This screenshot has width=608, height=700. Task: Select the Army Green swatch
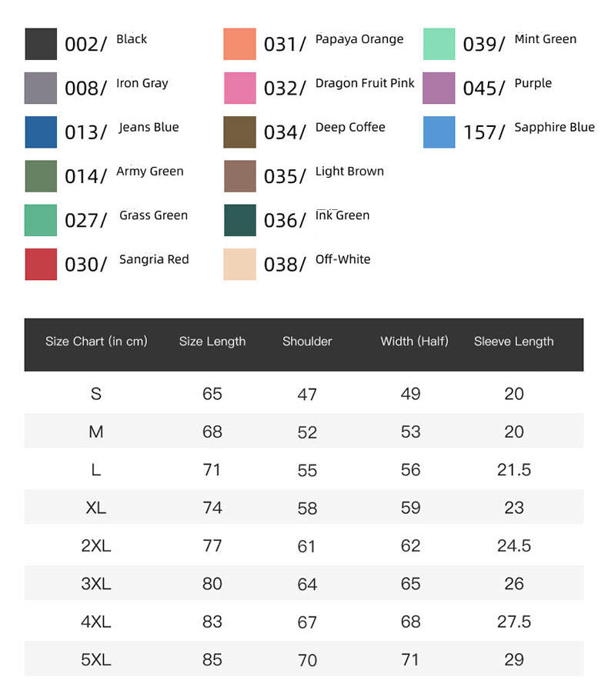tap(41, 176)
